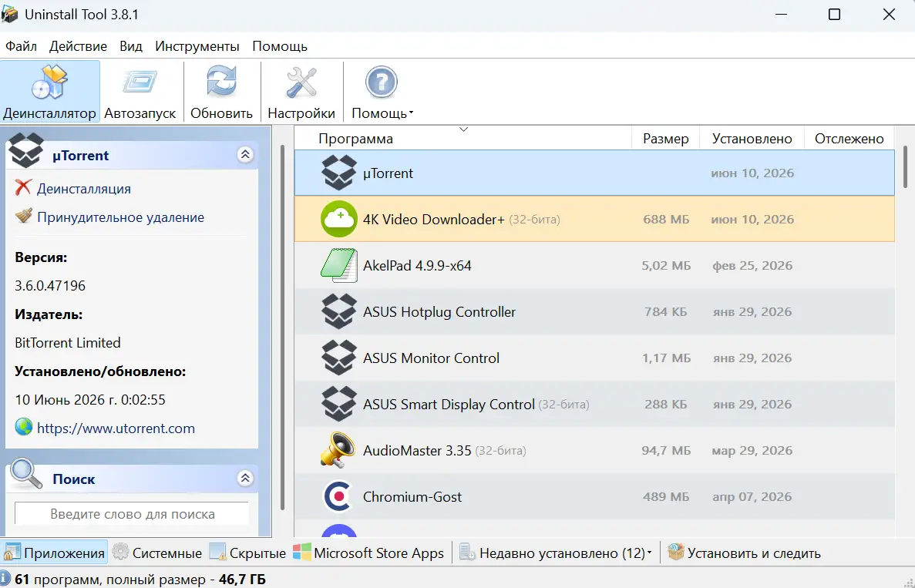Click the 5,02 МБ size value
This screenshot has width=915, height=588.
pyautogui.click(x=666, y=265)
